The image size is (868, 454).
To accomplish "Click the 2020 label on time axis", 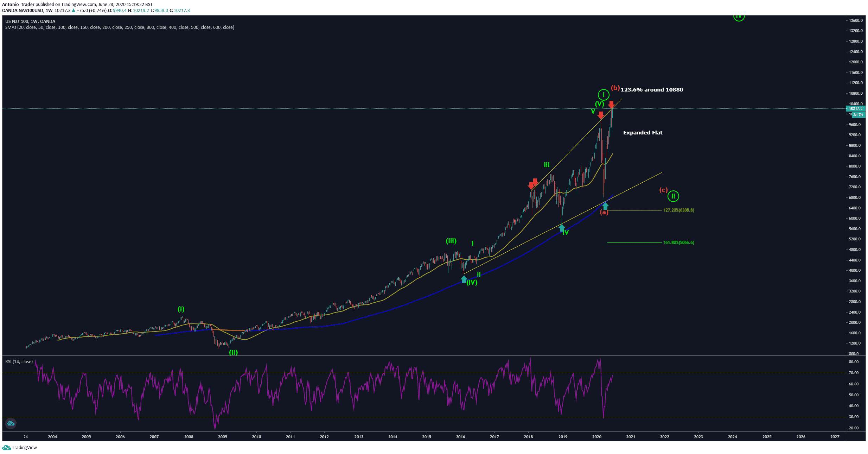I will point(597,437).
